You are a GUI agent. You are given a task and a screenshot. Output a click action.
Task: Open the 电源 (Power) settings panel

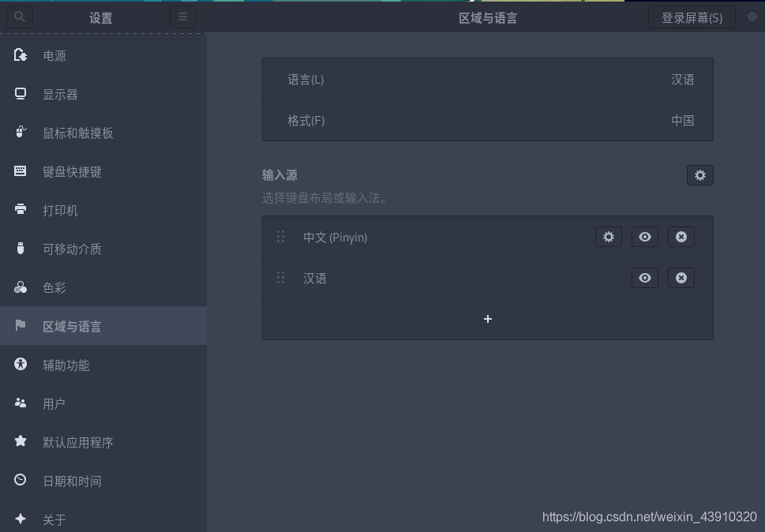(x=20, y=55)
